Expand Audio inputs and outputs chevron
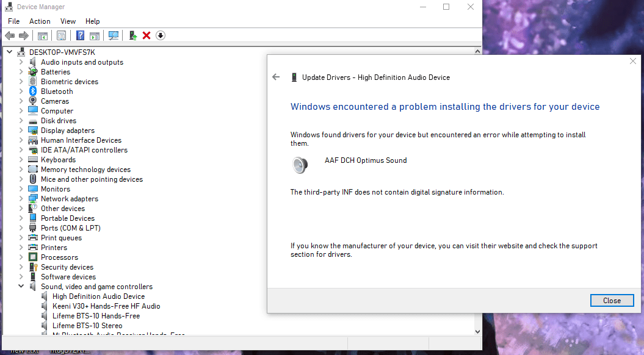This screenshot has width=644, height=355. pyautogui.click(x=21, y=62)
